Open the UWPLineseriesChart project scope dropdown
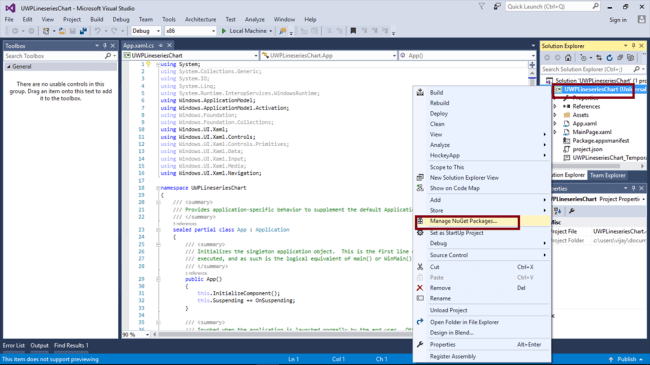The height and width of the screenshot is (365, 650). tap(256, 56)
